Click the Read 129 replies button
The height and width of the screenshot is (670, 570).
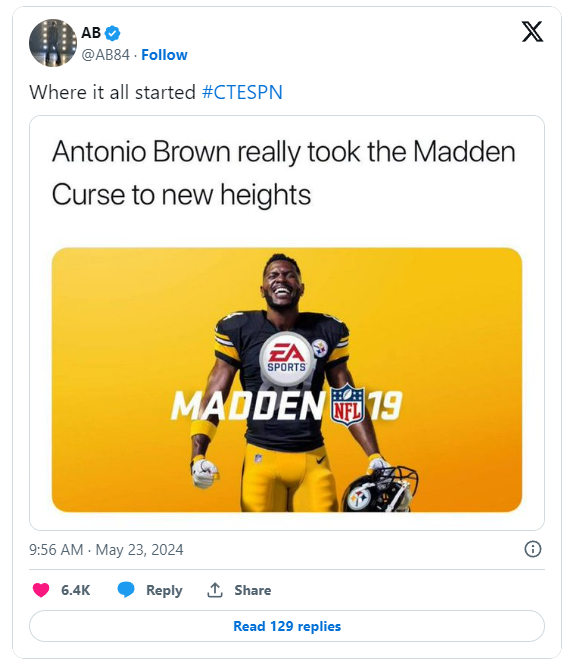(287, 626)
